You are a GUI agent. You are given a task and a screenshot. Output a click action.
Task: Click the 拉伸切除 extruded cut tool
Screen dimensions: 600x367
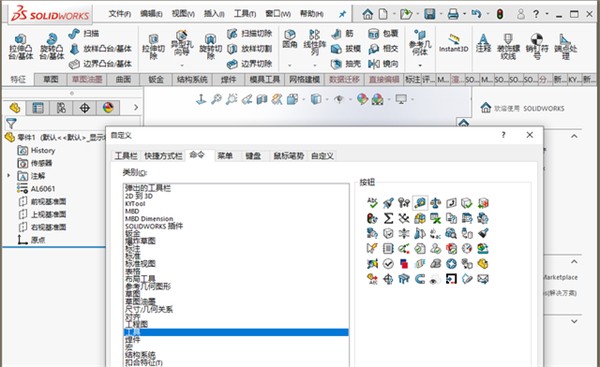(x=153, y=47)
